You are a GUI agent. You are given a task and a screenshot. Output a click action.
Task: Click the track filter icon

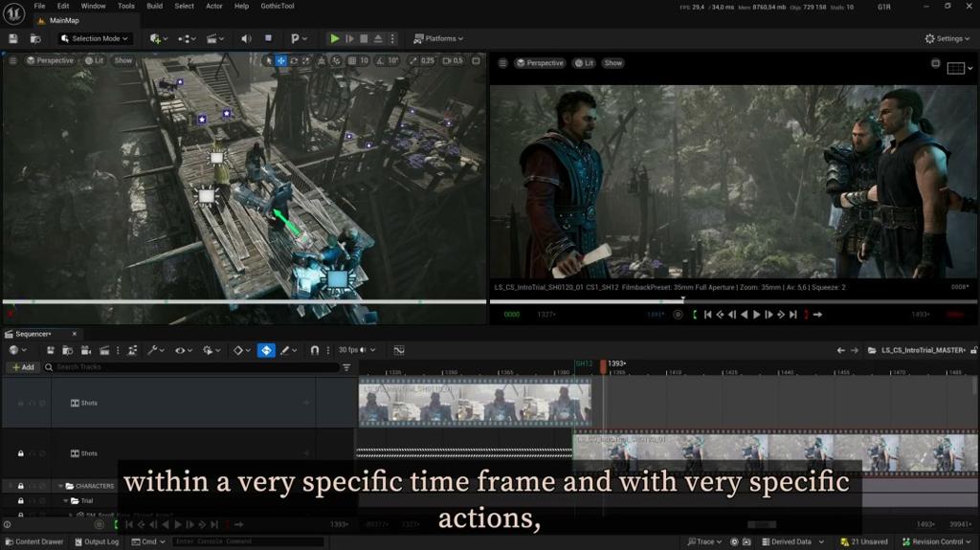coord(346,367)
